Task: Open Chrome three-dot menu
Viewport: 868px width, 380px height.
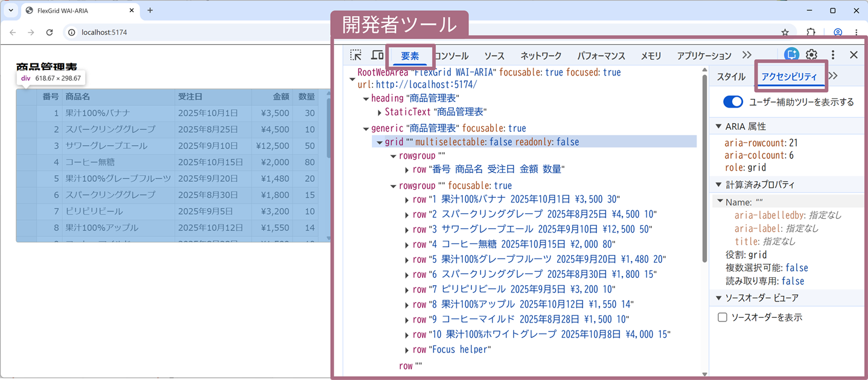Action: 856,32
